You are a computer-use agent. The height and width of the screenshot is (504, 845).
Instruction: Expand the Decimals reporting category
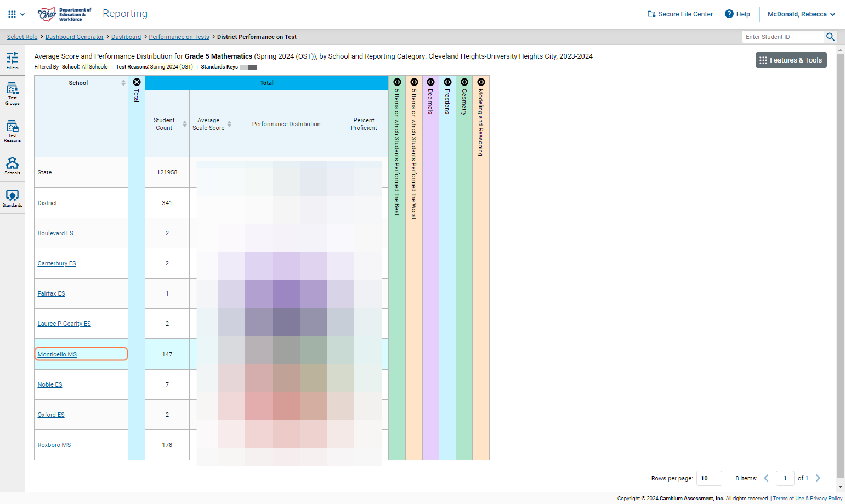point(430,82)
